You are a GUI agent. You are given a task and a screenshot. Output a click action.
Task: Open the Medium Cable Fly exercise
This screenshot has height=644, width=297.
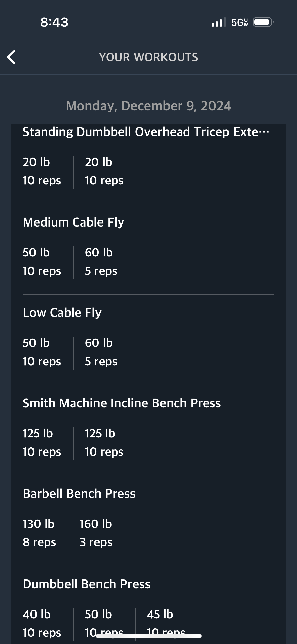click(x=73, y=222)
